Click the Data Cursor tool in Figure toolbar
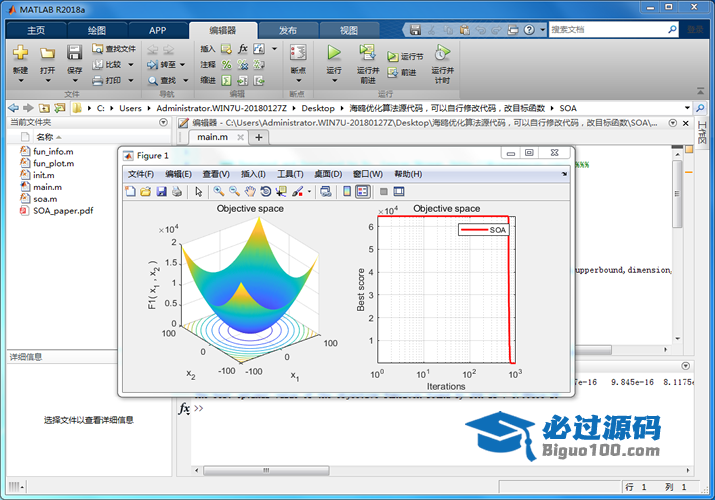Image resolution: width=715 pixels, height=500 pixels. point(281,191)
